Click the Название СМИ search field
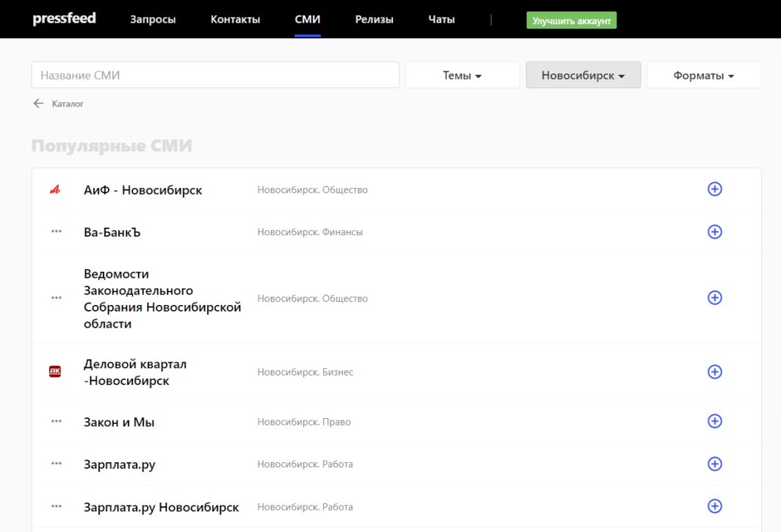 tap(215, 75)
